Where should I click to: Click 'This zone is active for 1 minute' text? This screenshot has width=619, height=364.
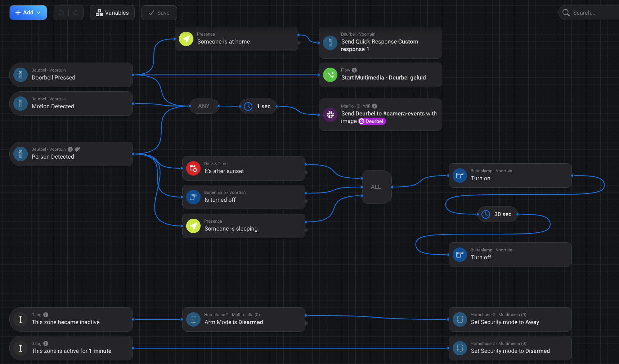[x=72, y=351]
